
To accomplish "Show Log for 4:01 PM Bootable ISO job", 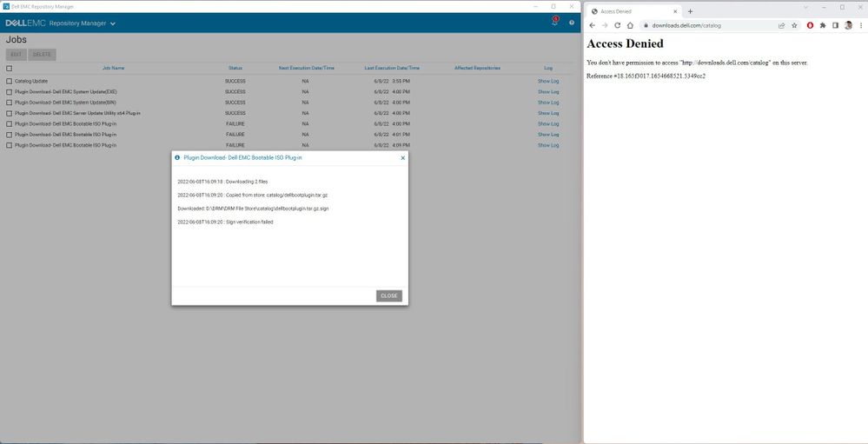I will [x=548, y=135].
